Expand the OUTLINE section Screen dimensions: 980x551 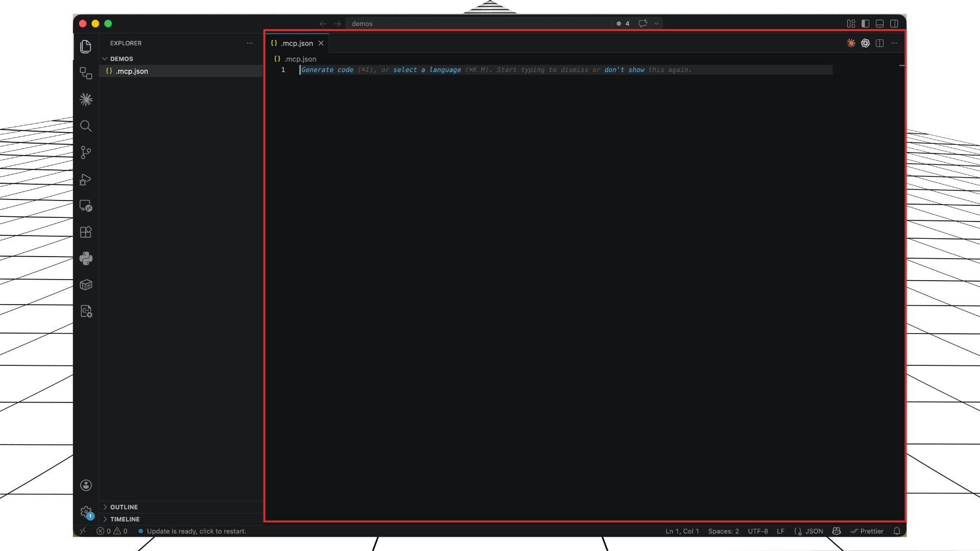(x=124, y=507)
